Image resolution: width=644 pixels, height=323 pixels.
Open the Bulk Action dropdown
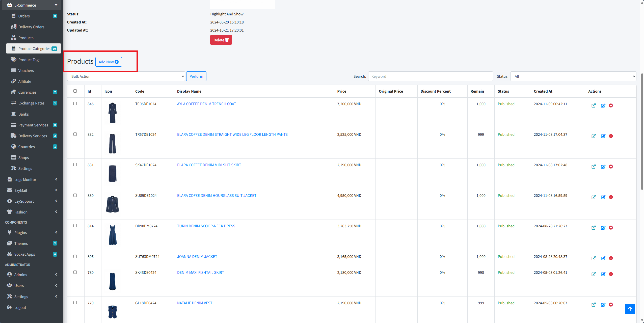126,76
